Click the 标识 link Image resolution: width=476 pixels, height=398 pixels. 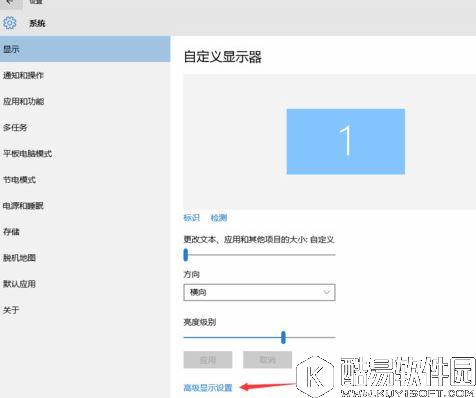click(x=192, y=218)
